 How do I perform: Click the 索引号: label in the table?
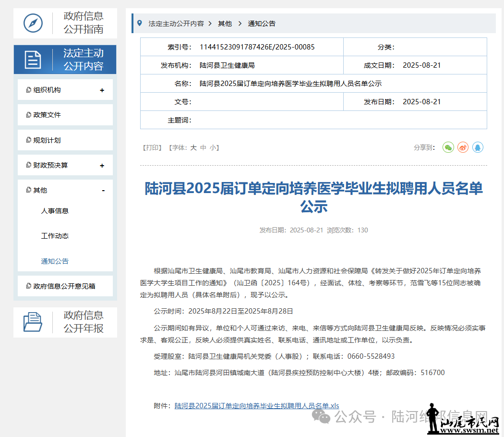pyautogui.click(x=180, y=47)
